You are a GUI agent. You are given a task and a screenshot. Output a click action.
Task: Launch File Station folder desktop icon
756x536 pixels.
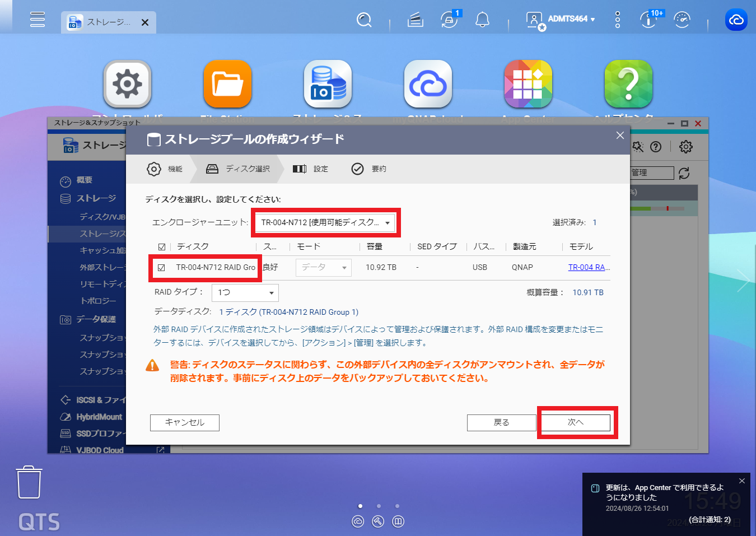click(x=227, y=84)
